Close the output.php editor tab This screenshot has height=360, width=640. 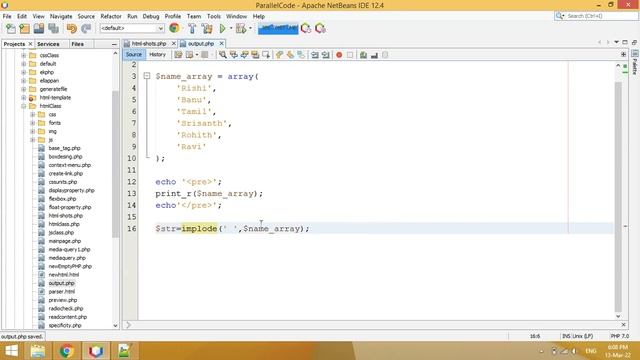point(222,43)
